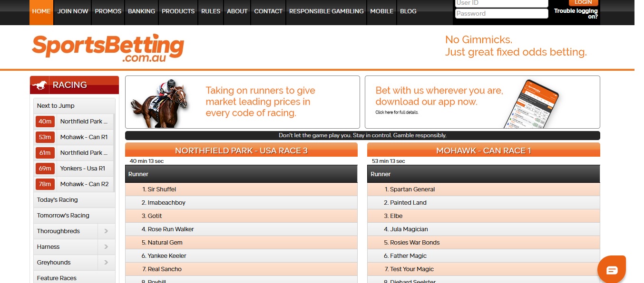The image size is (644, 283).
Task: Click the LOGIN button
Action: point(584,2)
